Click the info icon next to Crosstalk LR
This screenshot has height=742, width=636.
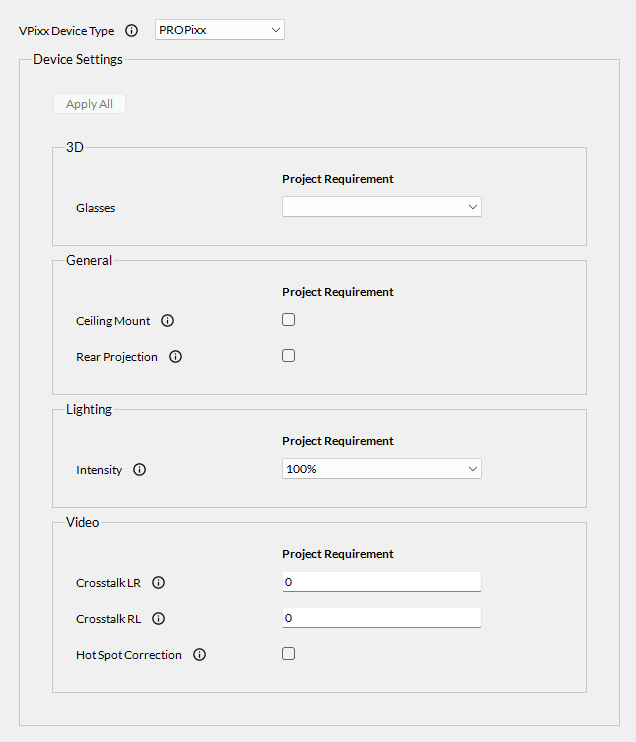(158, 583)
